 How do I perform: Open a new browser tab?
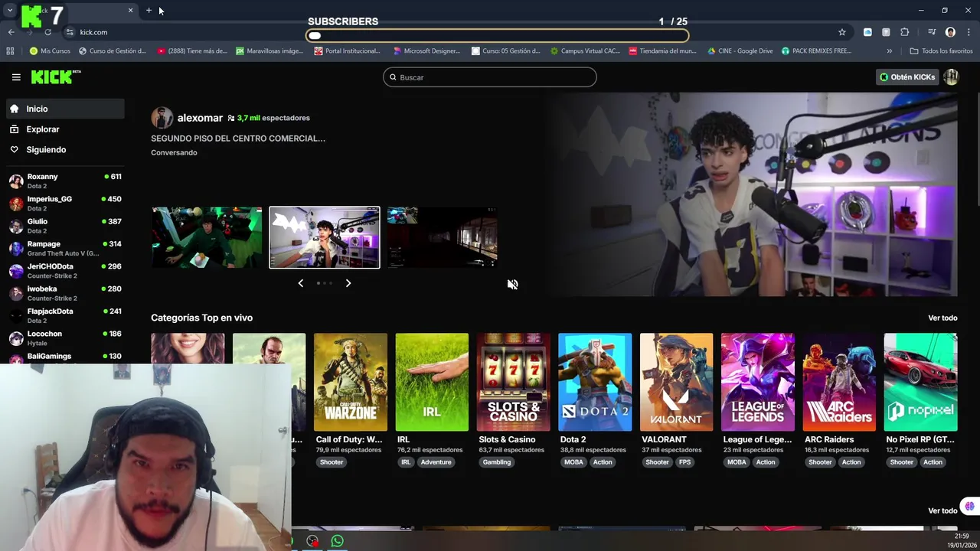[x=149, y=11]
